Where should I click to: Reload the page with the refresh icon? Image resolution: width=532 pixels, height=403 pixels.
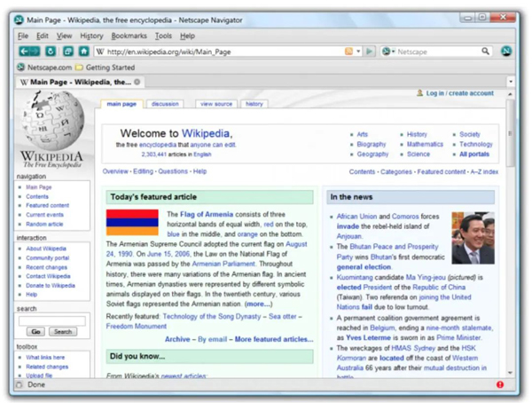pyautogui.click(x=51, y=51)
